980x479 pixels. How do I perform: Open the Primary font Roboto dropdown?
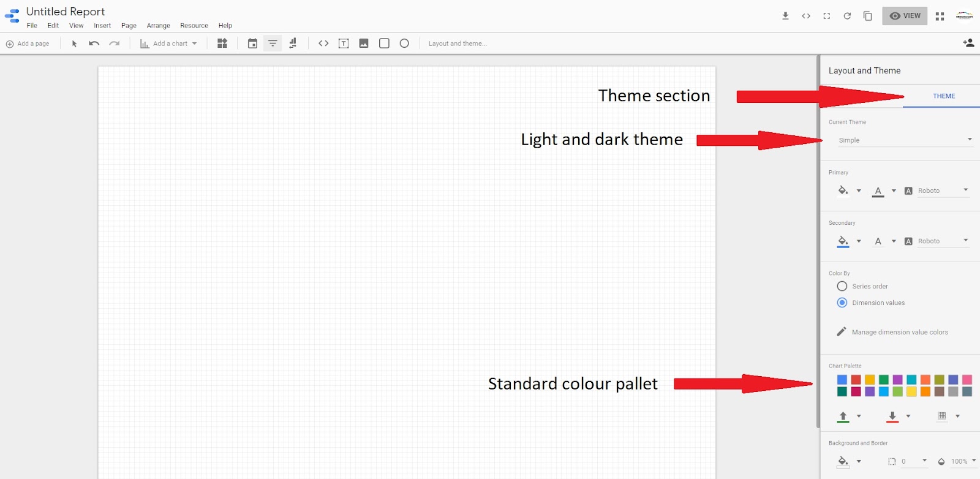[942, 190]
